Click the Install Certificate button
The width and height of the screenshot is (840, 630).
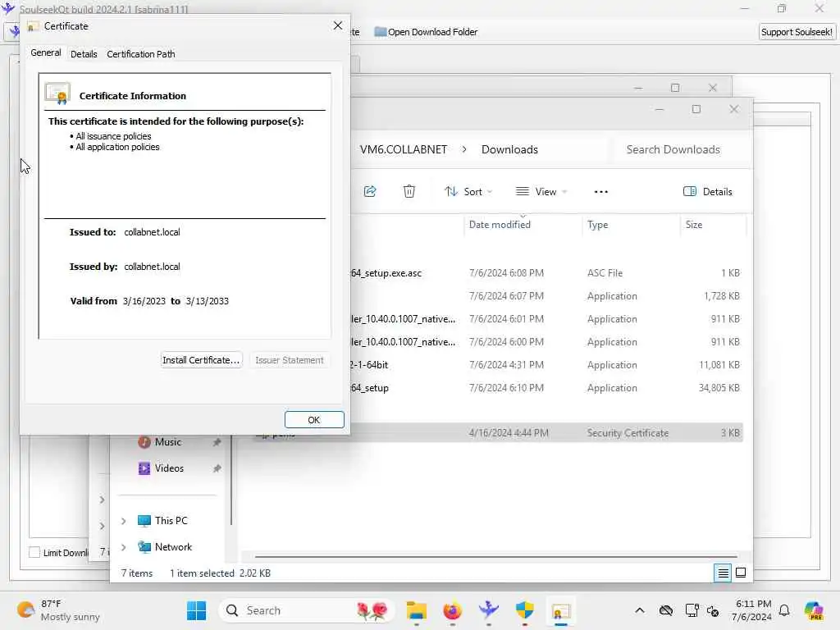(201, 360)
